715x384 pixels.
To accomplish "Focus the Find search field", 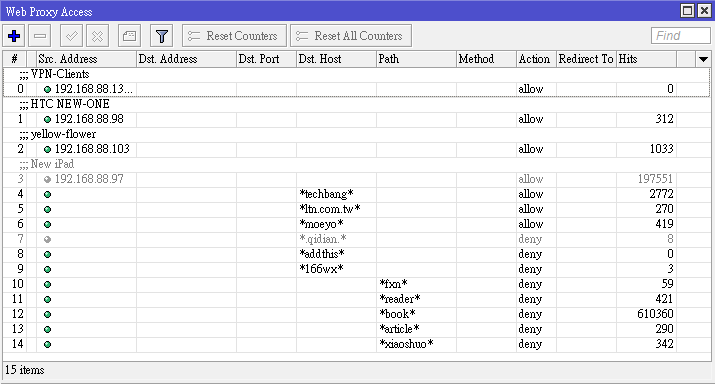I will coord(680,36).
